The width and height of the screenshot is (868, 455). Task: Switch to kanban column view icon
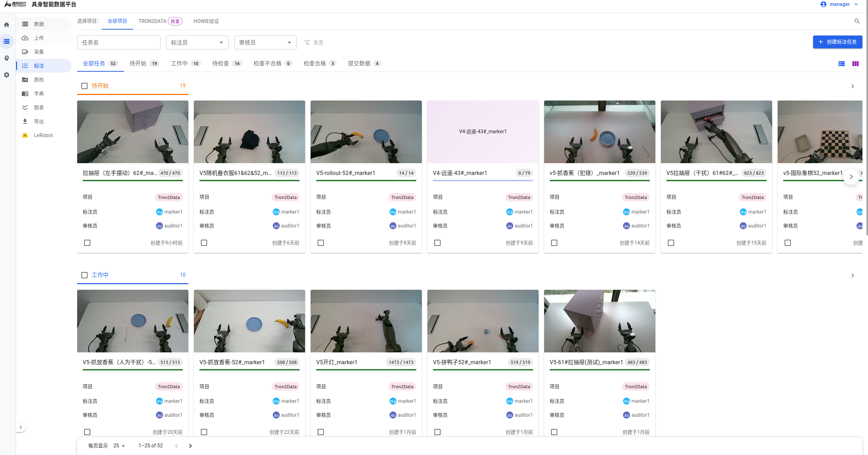(855, 64)
